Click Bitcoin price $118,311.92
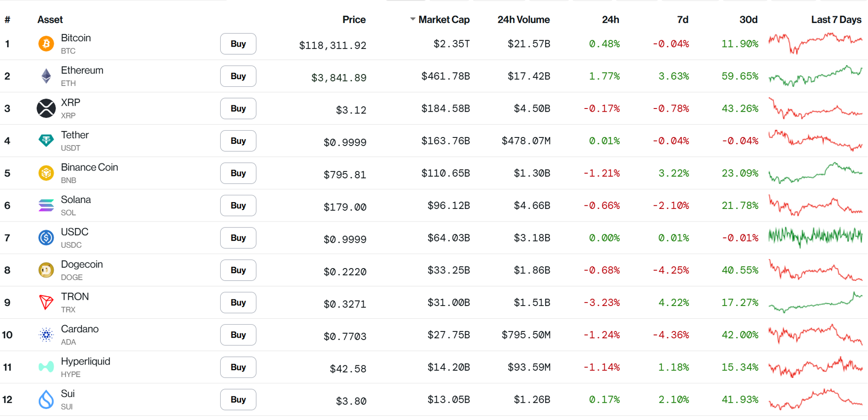 [x=333, y=45]
